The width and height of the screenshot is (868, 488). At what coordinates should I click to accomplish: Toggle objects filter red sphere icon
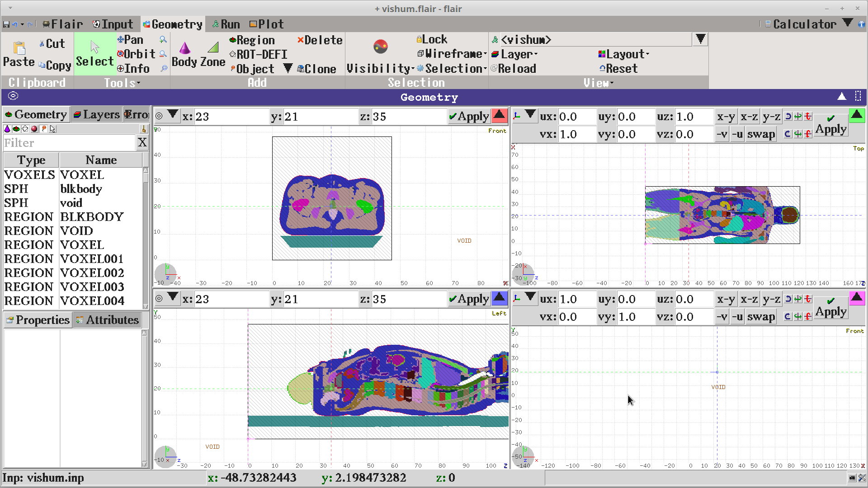tap(34, 129)
